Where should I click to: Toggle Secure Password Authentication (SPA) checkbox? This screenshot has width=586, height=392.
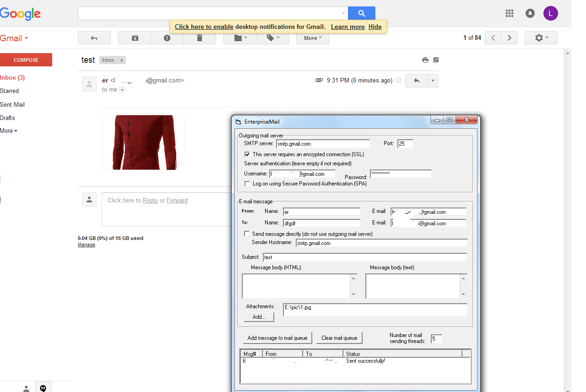(247, 184)
